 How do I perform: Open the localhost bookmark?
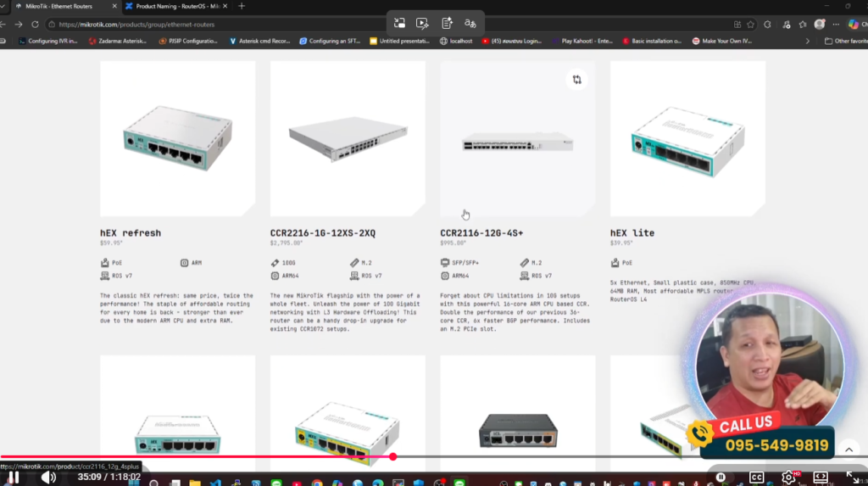click(x=456, y=41)
